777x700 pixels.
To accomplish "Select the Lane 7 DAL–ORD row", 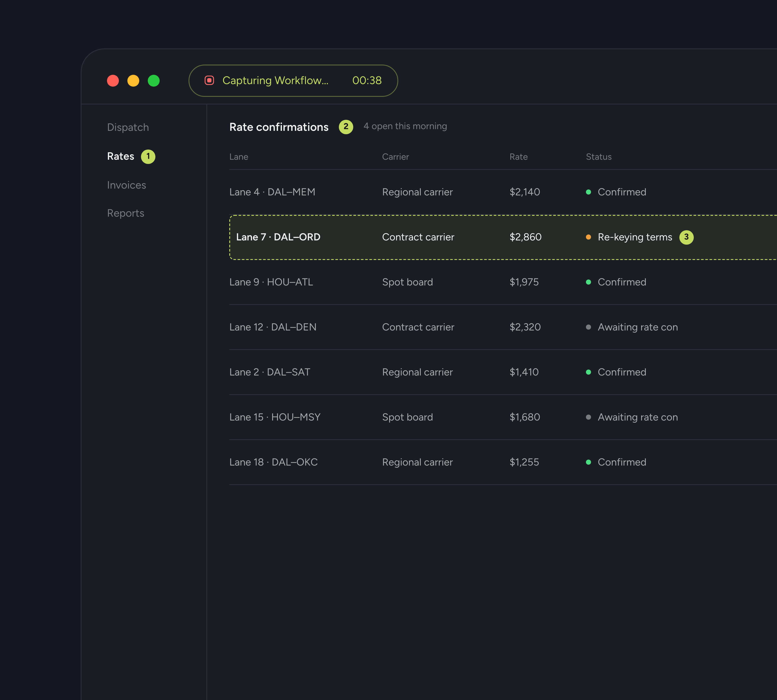I will 503,237.
